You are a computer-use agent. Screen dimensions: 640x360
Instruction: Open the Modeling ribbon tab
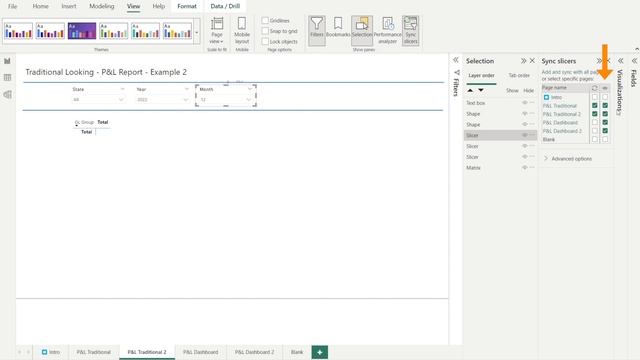tap(102, 6)
